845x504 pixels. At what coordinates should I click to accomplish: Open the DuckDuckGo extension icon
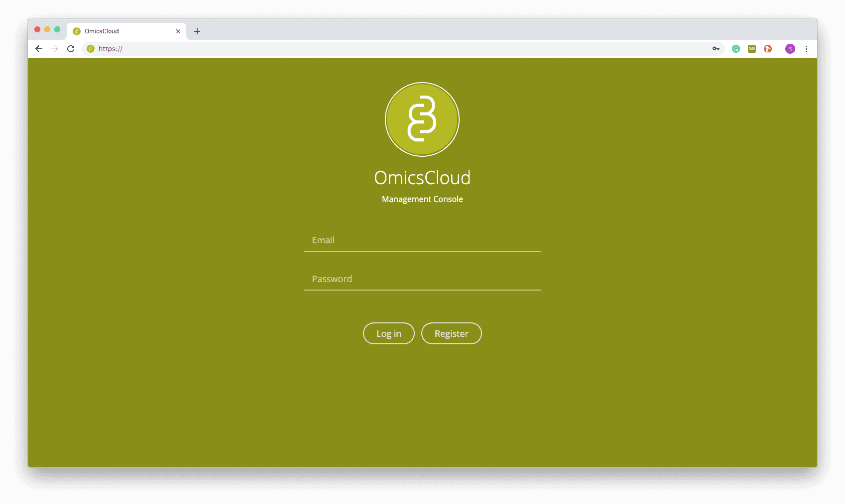(768, 49)
